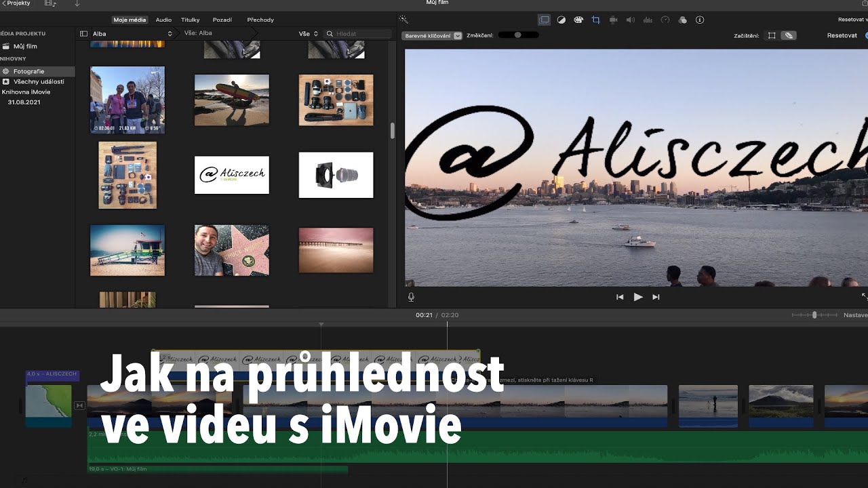
Task: Select the map clip in timeline
Action: point(49,405)
